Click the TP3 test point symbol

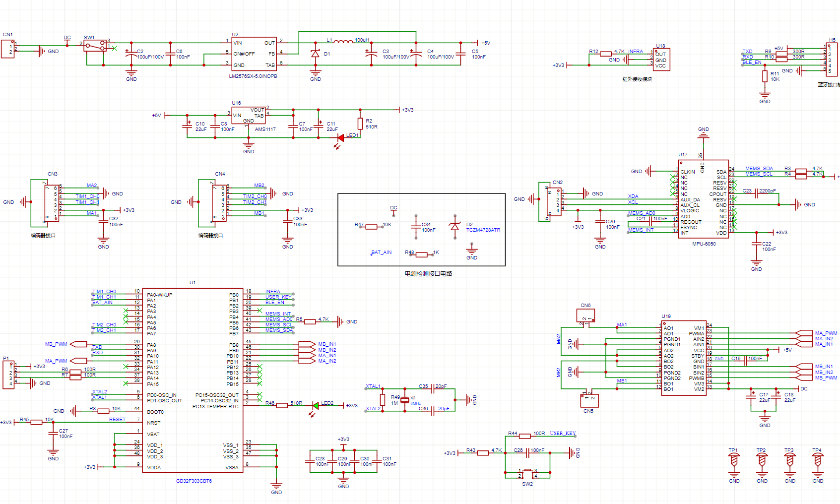click(790, 461)
